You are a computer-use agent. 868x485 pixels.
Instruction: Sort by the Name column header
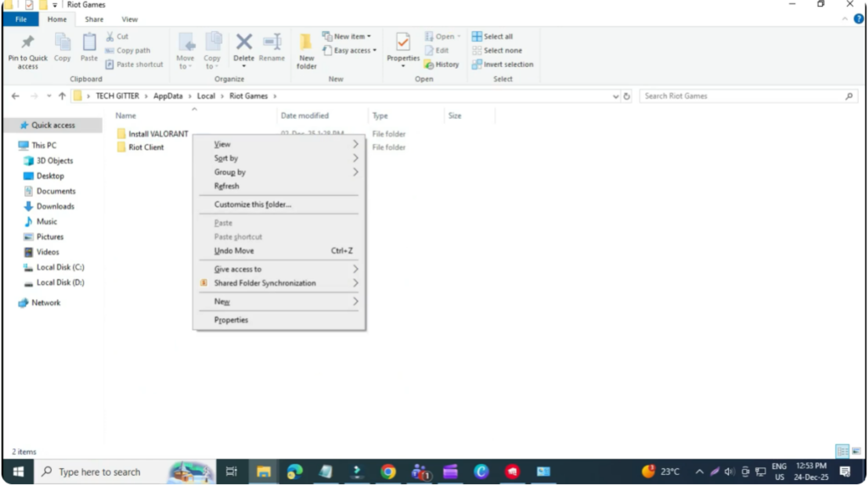pos(125,115)
